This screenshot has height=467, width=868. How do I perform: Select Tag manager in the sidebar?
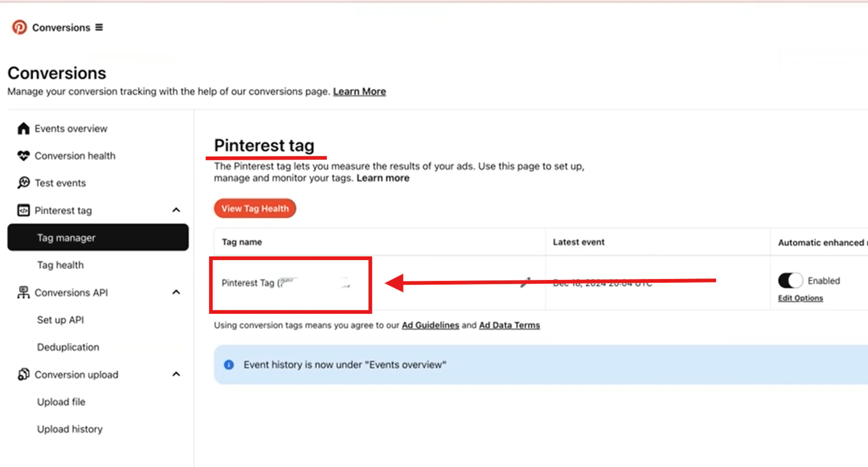coord(98,238)
